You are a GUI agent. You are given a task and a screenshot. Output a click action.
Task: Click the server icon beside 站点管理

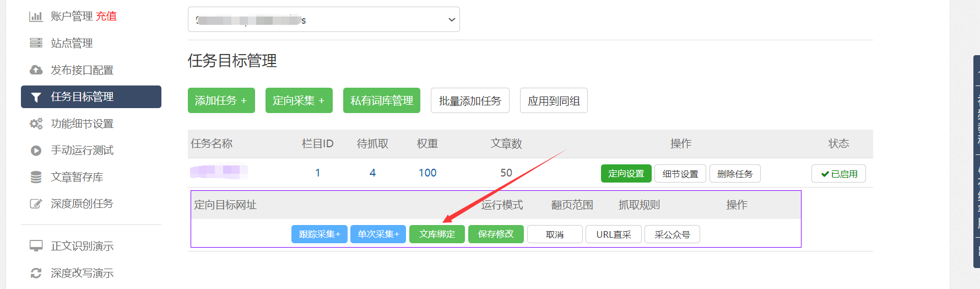pyautogui.click(x=36, y=43)
